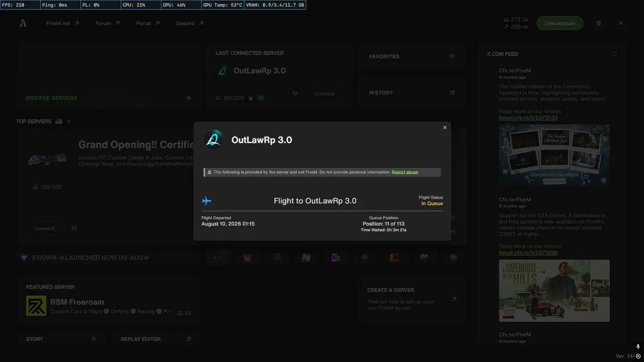Image resolution: width=644 pixels, height=362 pixels.
Task: Connect to last connected OutLawRp 3.0
Action: pos(325,94)
